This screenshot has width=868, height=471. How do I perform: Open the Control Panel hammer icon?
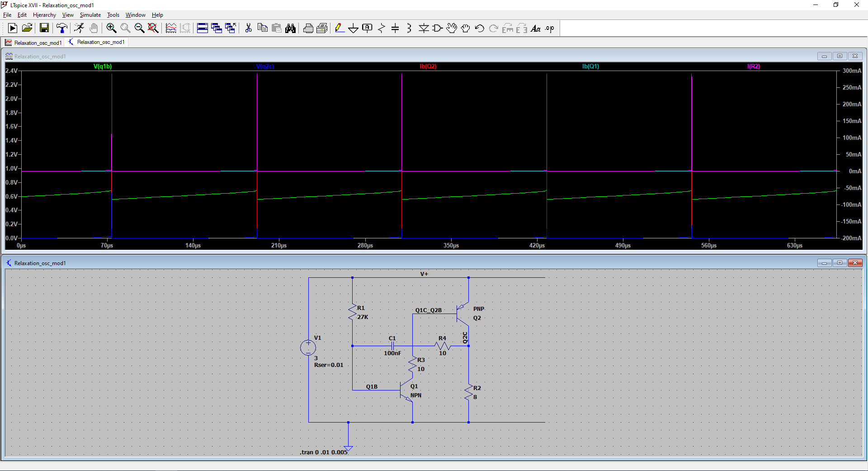pos(62,28)
